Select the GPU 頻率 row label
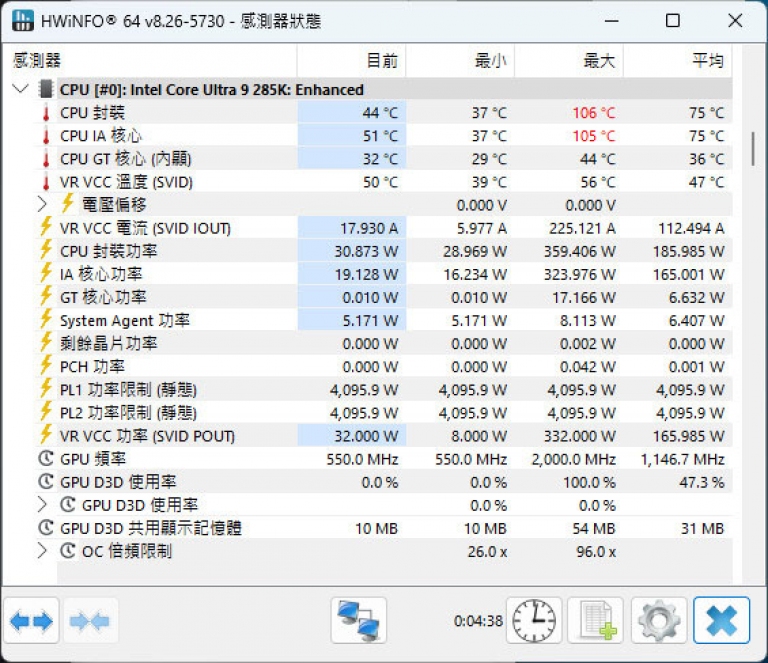Screen dimensions: 768x663 tap(93, 459)
